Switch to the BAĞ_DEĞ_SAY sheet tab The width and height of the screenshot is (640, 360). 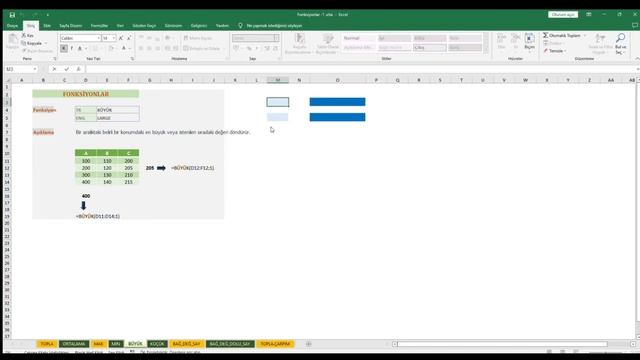click(187, 344)
